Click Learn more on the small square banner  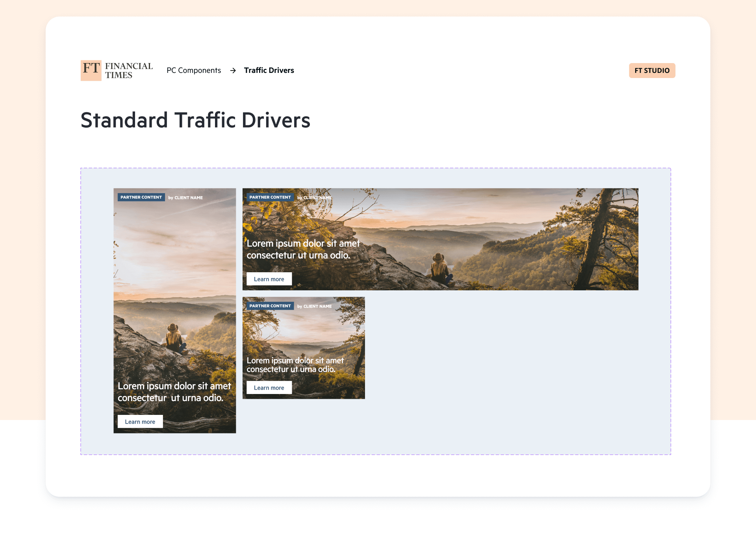click(x=269, y=388)
